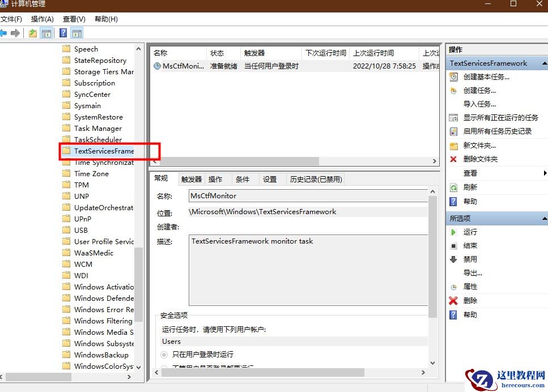548x392 pixels.
Task: Click the back navigation arrow
Action: pyautogui.click(x=5, y=33)
